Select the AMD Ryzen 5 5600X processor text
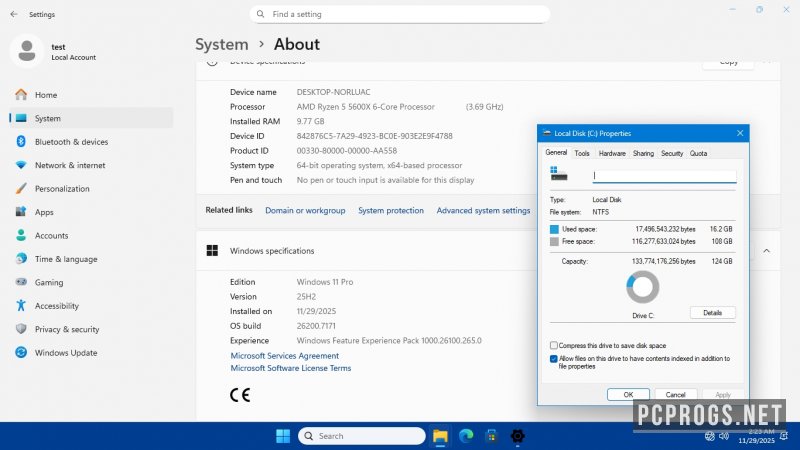This screenshot has width=800, height=450. [366, 107]
